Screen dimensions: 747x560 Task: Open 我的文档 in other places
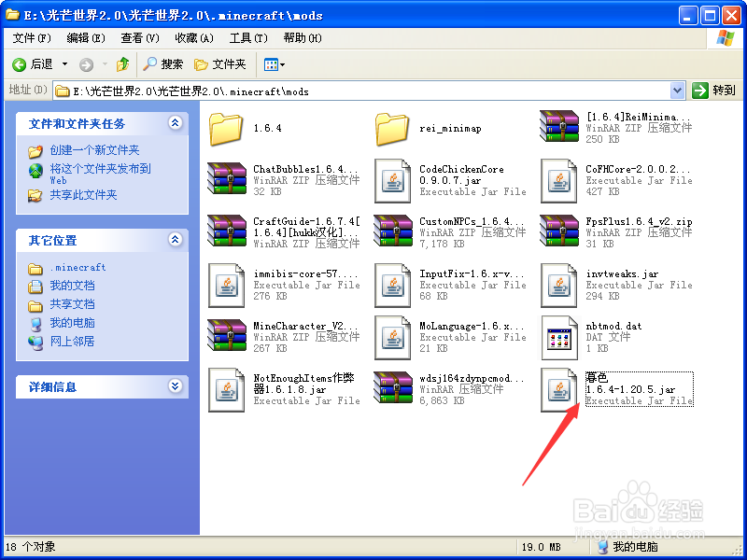point(73,286)
